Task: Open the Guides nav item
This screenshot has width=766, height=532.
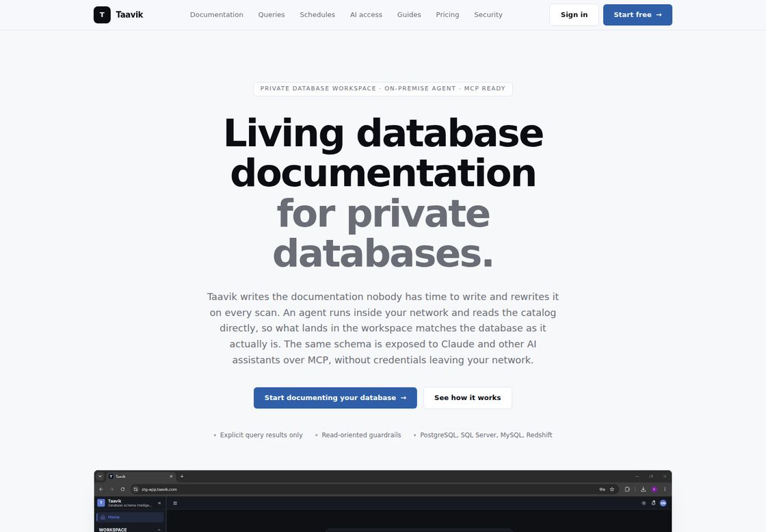Action: 409,14
